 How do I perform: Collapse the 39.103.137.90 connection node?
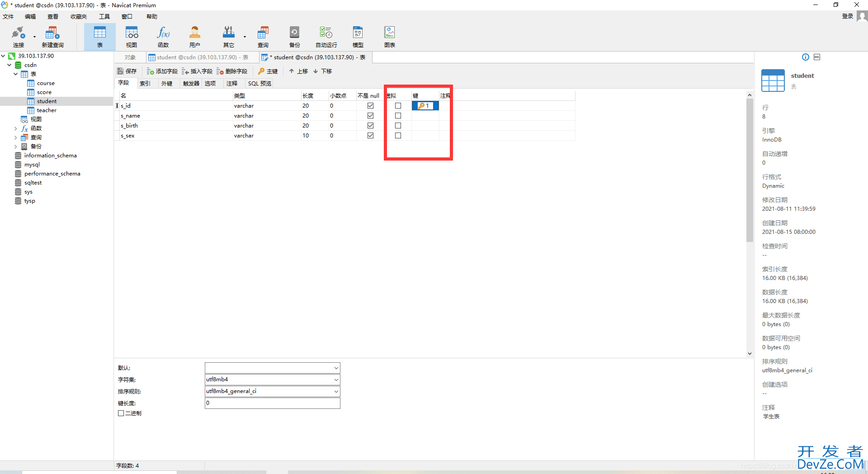(x=3, y=56)
